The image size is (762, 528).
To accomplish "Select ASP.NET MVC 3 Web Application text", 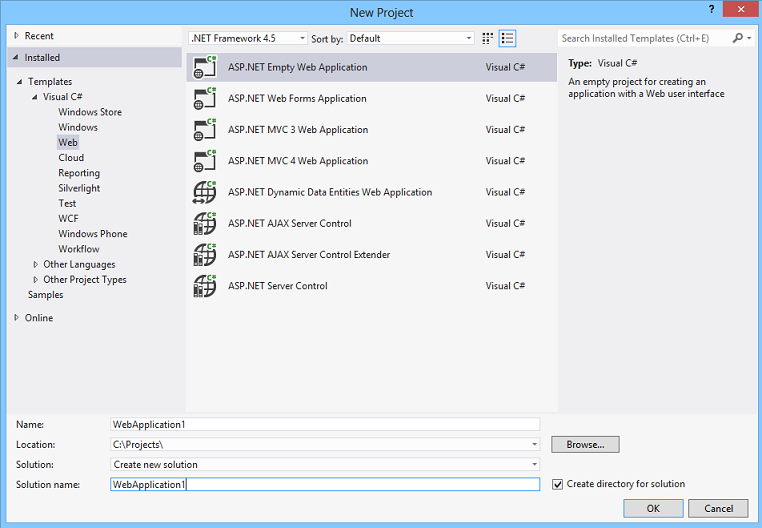I will click(x=298, y=130).
